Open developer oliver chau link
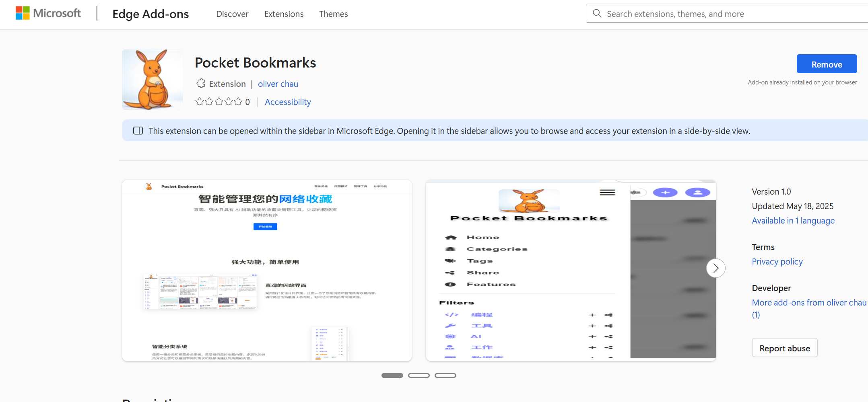This screenshot has height=402, width=868. (x=278, y=84)
